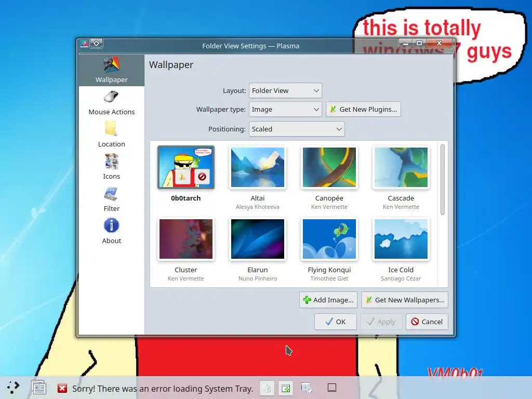
Task: Open the window menu icon in title bar
Action: pos(84,44)
